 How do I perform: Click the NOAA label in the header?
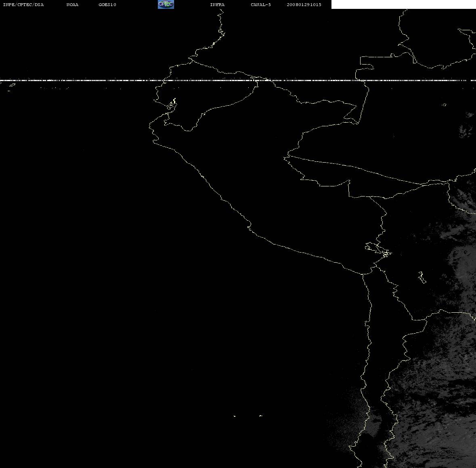click(72, 4)
